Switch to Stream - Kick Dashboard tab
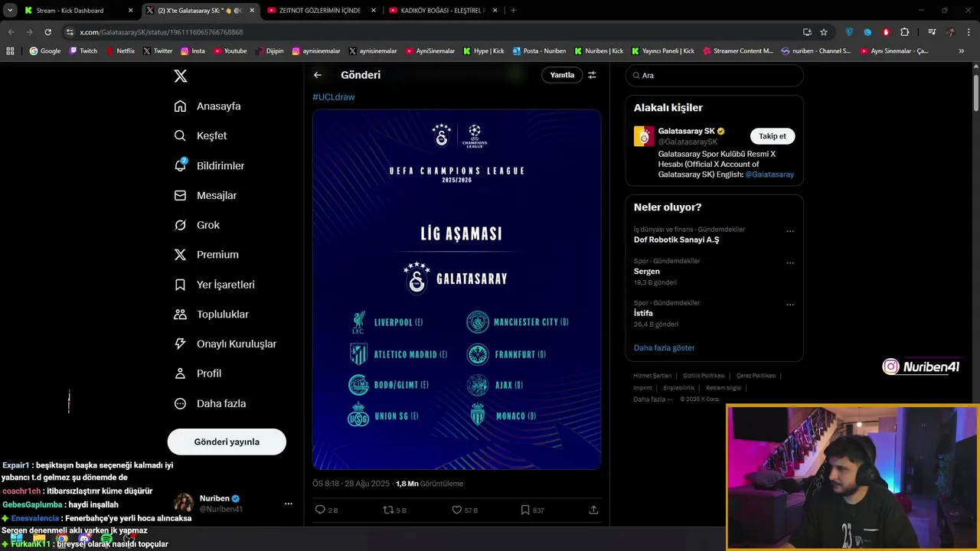The width and height of the screenshot is (980, 551). click(77, 11)
